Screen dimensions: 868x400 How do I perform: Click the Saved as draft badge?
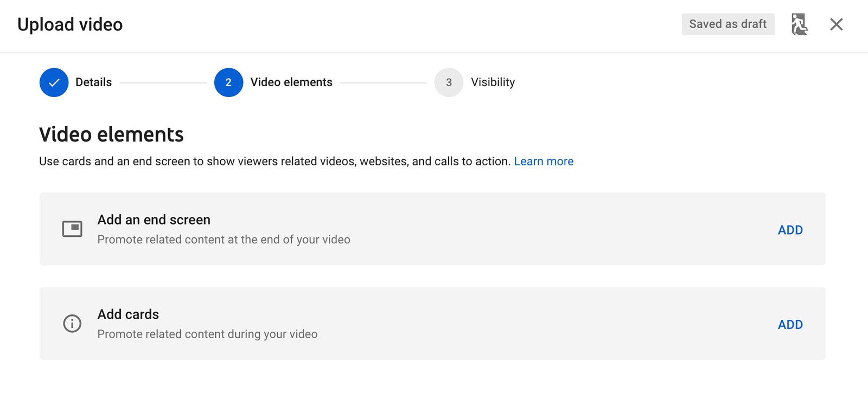pos(727,24)
